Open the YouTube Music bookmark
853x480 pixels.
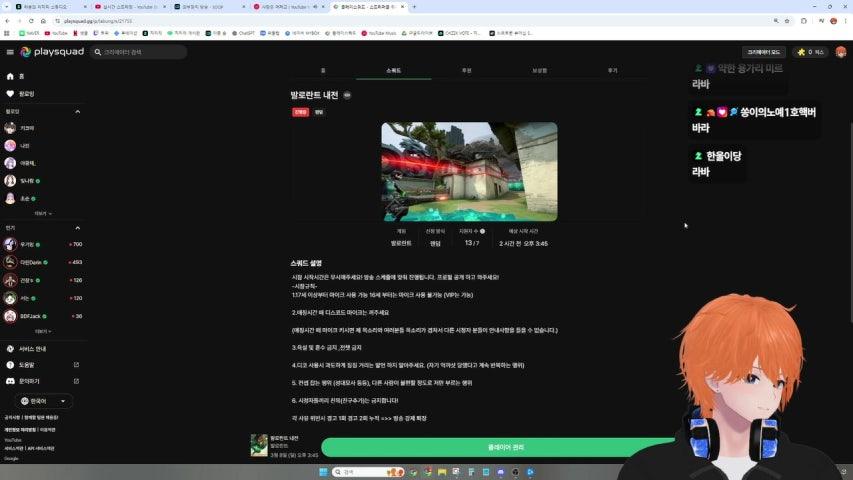click(379, 33)
